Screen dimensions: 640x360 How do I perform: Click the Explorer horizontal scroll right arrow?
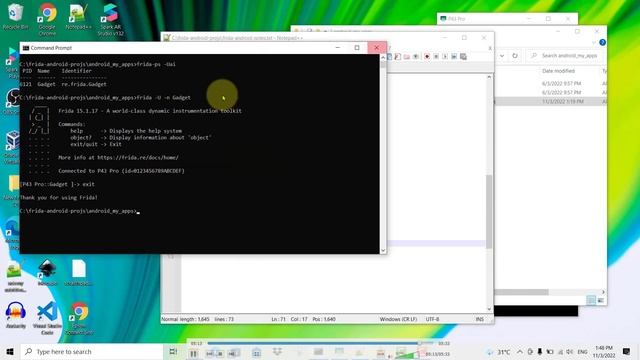click(x=603, y=292)
